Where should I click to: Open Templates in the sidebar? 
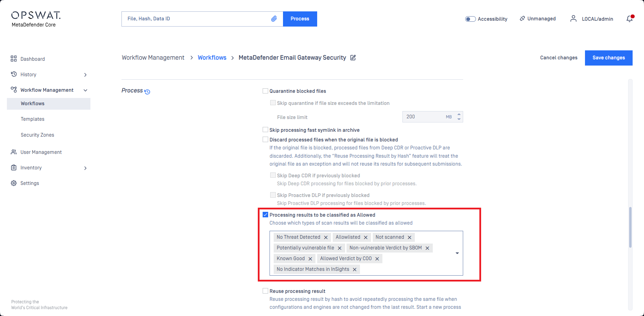tap(32, 119)
